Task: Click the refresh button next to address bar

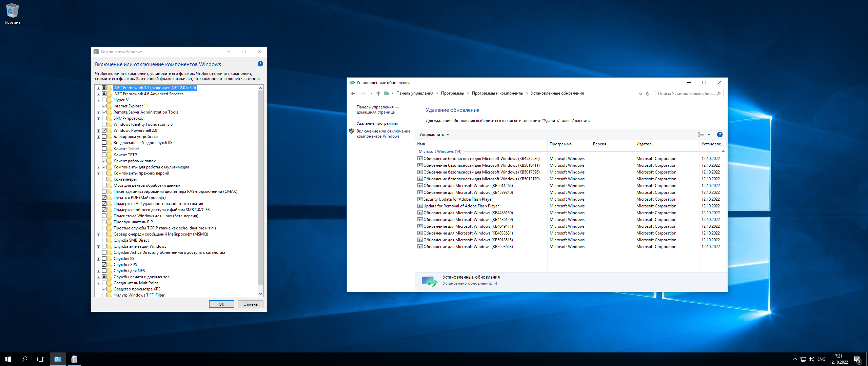Action: click(x=648, y=94)
